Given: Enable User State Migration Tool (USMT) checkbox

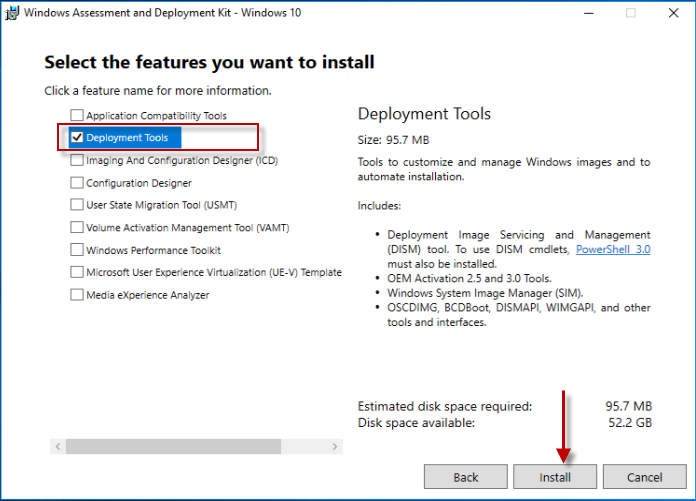Looking at the screenshot, I should pyautogui.click(x=77, y=205).
